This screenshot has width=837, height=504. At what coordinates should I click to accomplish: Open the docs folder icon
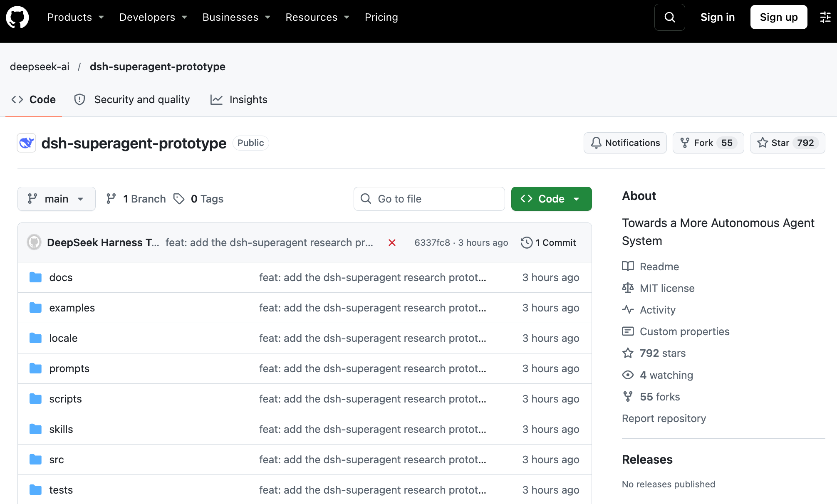pos(36,277)
